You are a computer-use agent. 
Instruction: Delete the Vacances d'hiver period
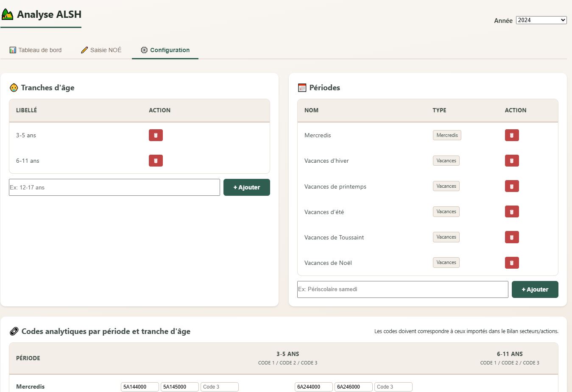(x=512, y=161)
